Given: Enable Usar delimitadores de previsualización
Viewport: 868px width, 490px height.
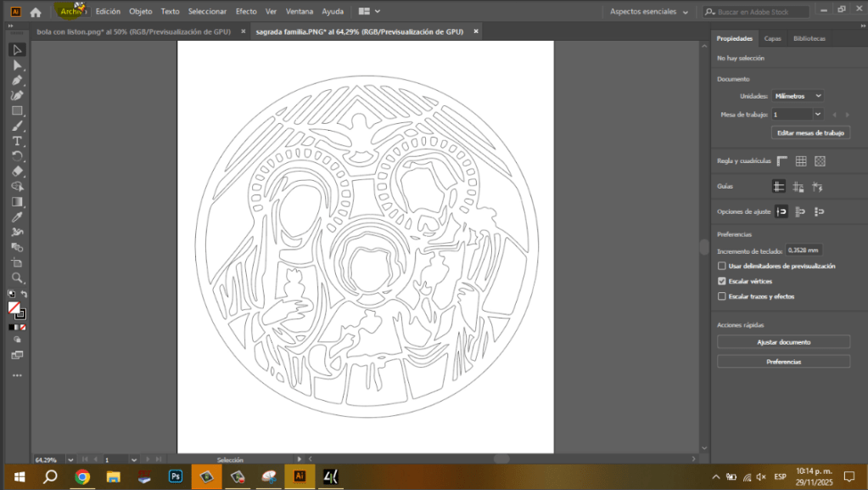Looking at the screenshot, I should tap(722, 266).
